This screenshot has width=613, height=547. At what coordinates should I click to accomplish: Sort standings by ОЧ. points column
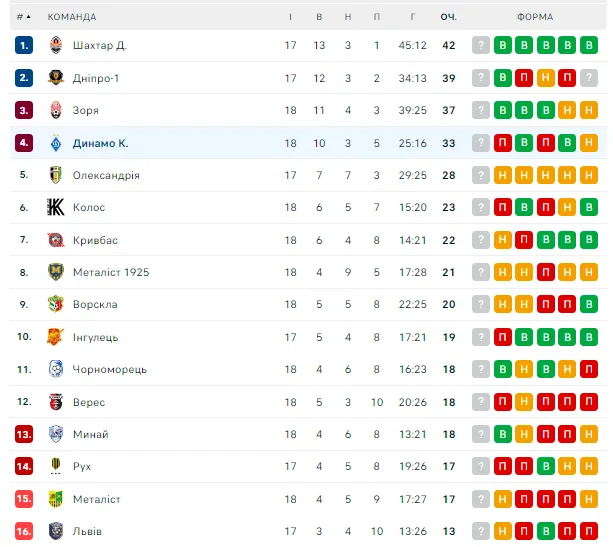[448, 17]
